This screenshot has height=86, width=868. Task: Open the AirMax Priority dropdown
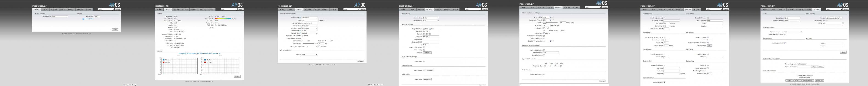coord(60,16)
